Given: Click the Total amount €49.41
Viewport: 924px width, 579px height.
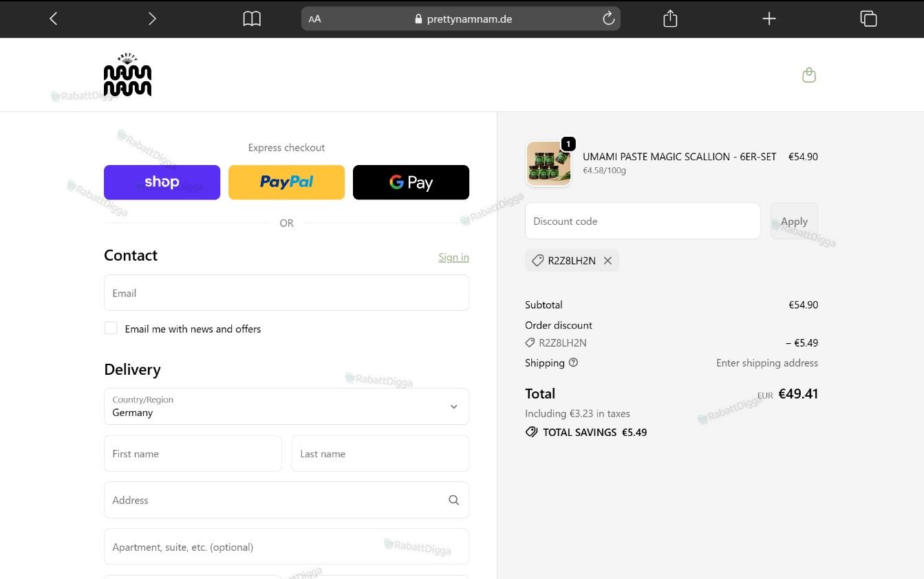Looking at the screenshot, I should (798, 393).
